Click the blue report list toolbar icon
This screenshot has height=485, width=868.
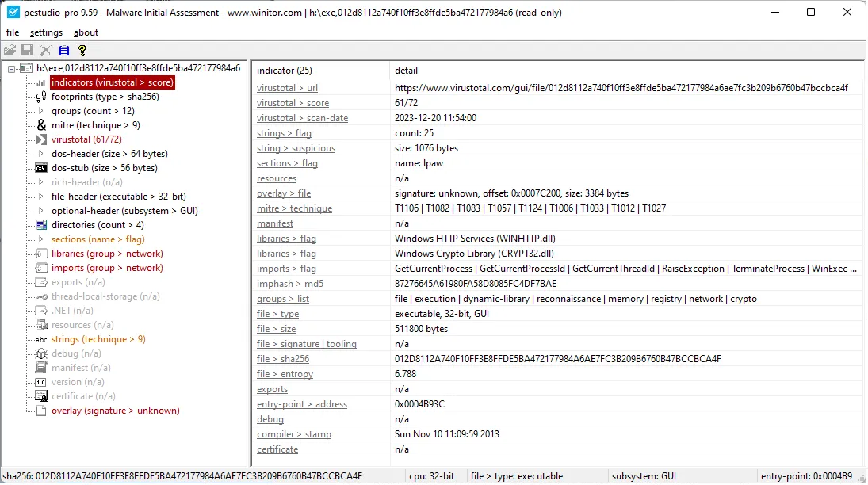pos(64,51)
